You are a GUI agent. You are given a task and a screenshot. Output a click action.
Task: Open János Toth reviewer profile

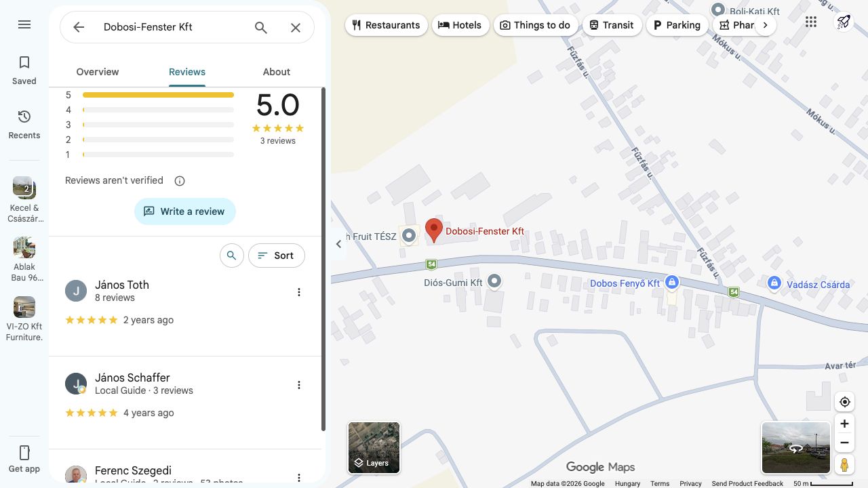coord(122,285)
